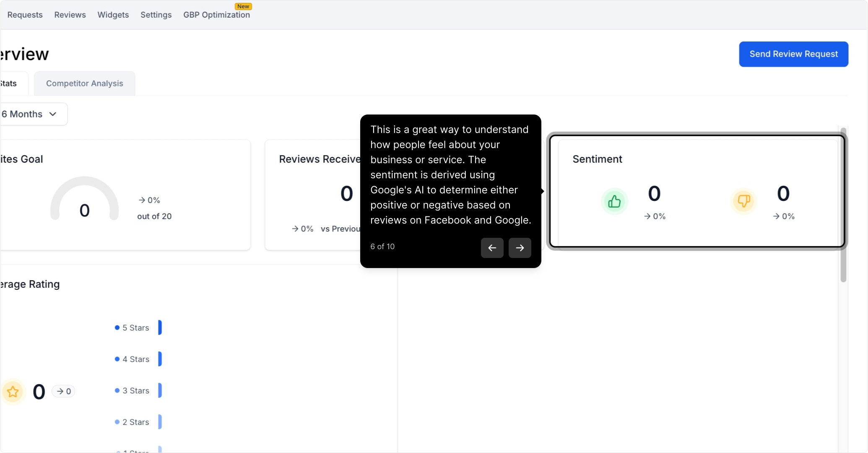The image size is (868, 453).
Task: Click the star icon beside average rating
Action: click(13, 391)
